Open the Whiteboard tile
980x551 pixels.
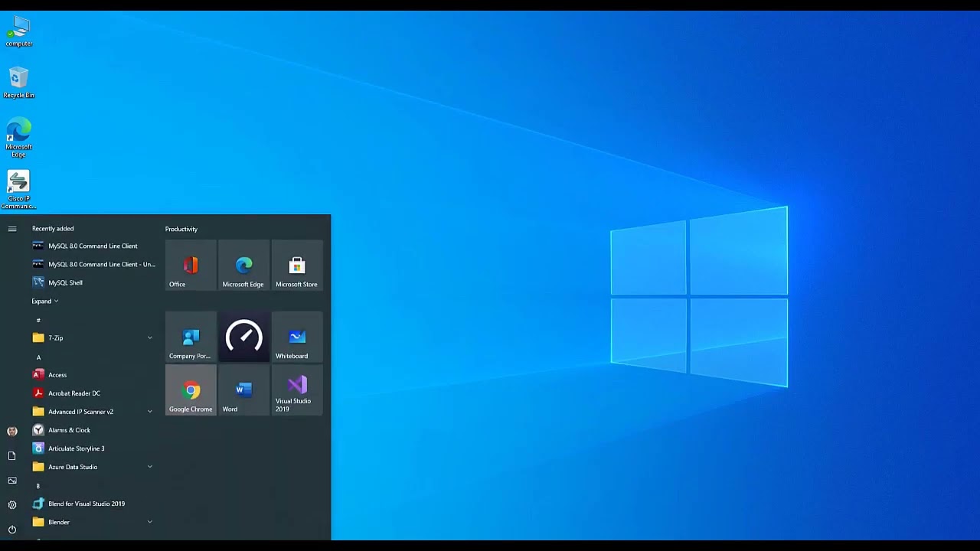pos(297,337)
